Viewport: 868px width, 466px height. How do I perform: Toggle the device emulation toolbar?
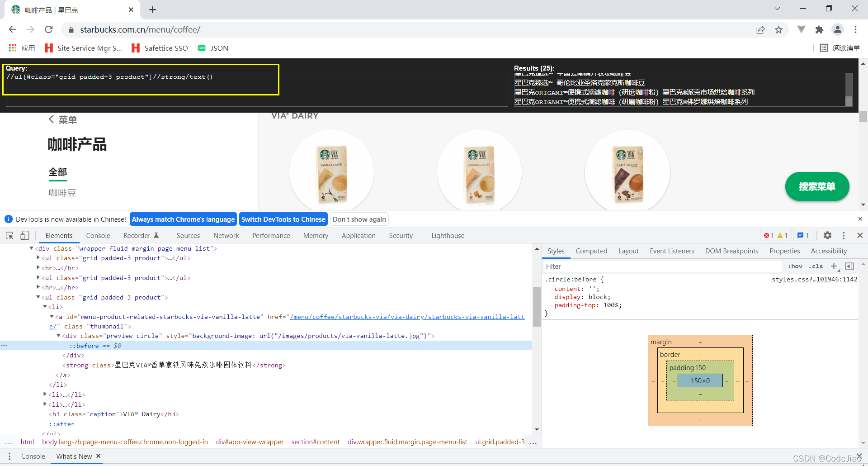tap(25, 235)
